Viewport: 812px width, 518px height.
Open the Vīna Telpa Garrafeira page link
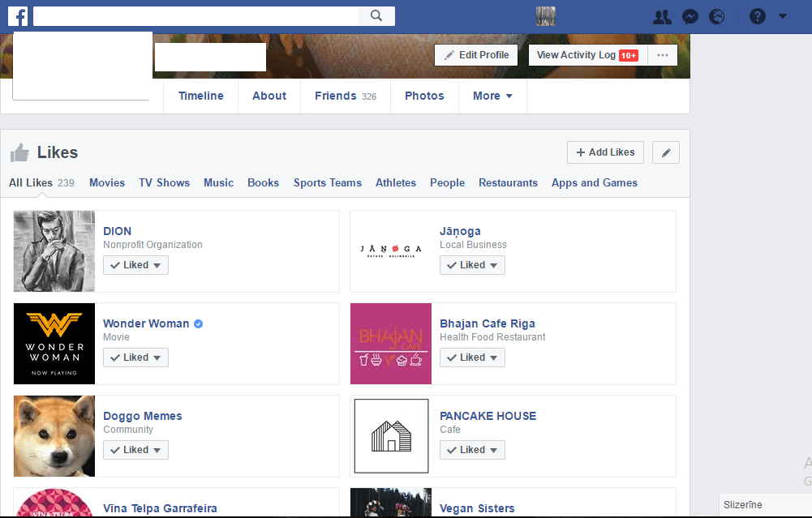coord(160,508)
